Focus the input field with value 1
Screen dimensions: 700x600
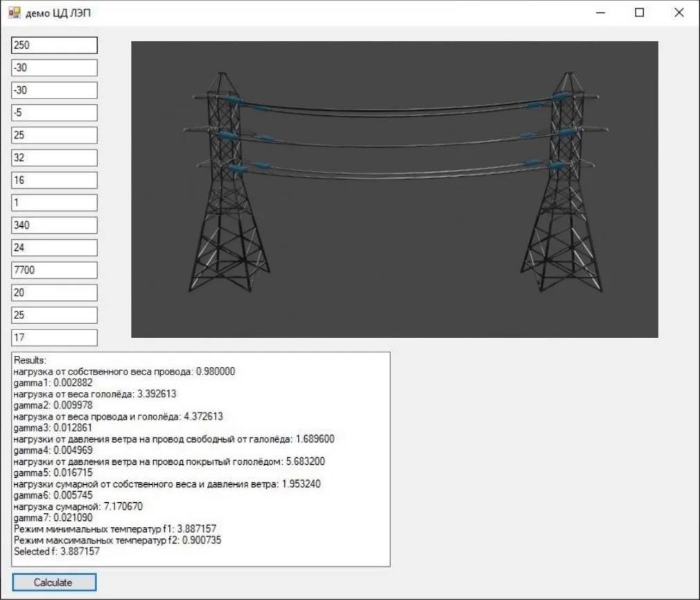54,203
